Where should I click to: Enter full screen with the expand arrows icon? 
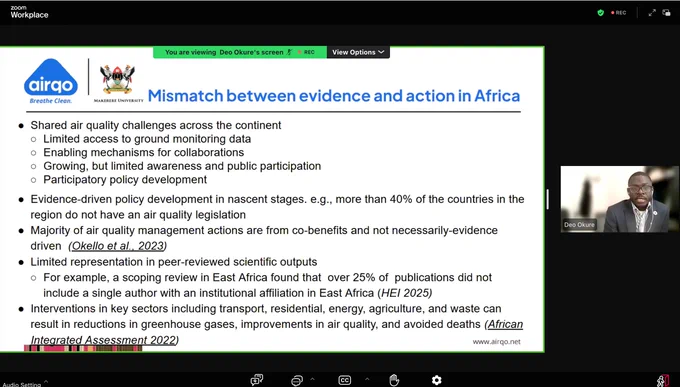tap(652, 13)
